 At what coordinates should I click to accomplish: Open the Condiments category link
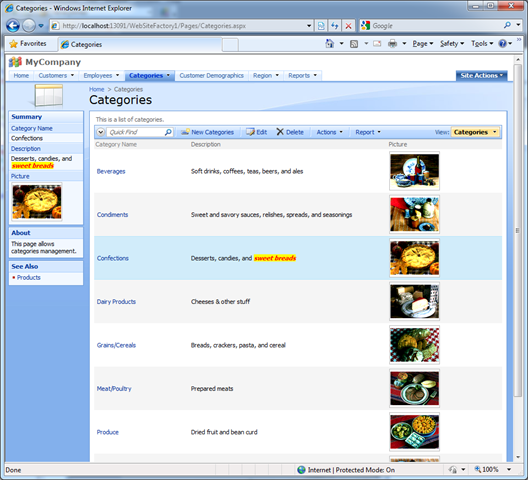[112, 215]
